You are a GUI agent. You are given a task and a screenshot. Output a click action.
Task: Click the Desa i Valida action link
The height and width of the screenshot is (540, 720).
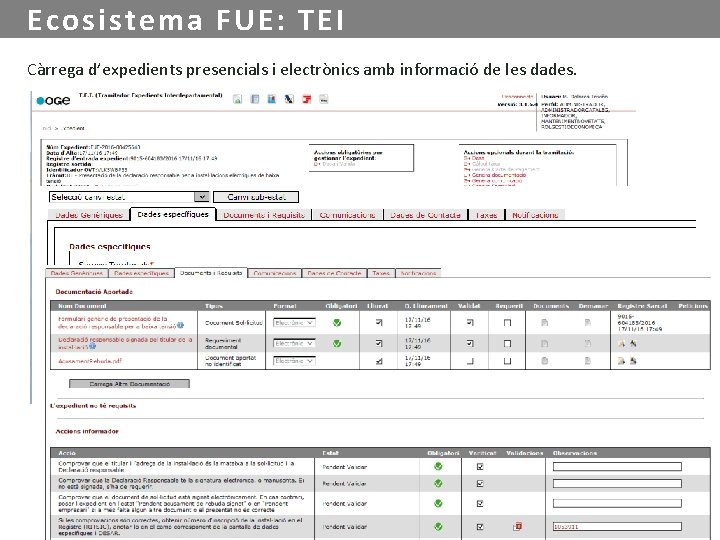[338, 164]
